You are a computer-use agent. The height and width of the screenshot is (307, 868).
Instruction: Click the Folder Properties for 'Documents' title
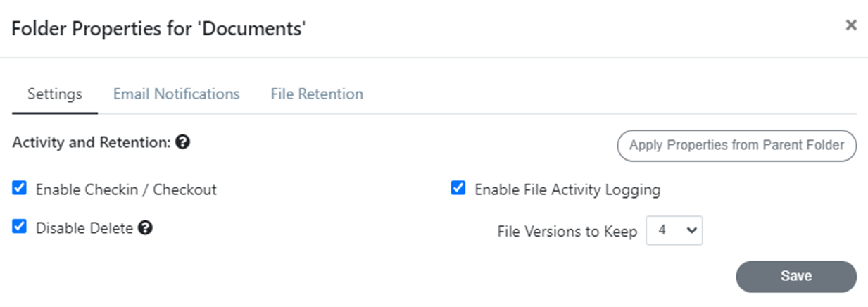159,29
